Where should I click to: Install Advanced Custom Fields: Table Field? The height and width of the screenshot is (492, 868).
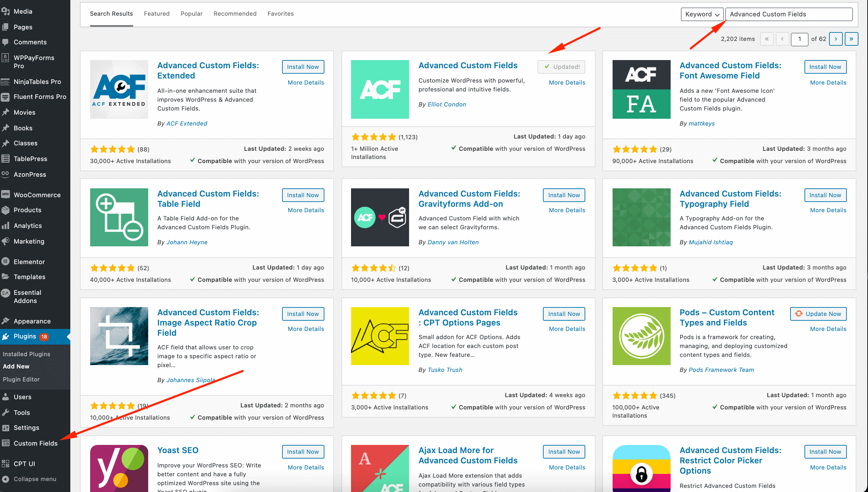[303, 195]
